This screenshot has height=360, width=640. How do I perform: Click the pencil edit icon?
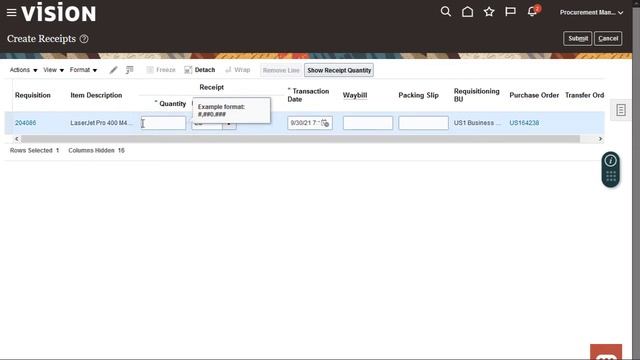click(113, 70)
